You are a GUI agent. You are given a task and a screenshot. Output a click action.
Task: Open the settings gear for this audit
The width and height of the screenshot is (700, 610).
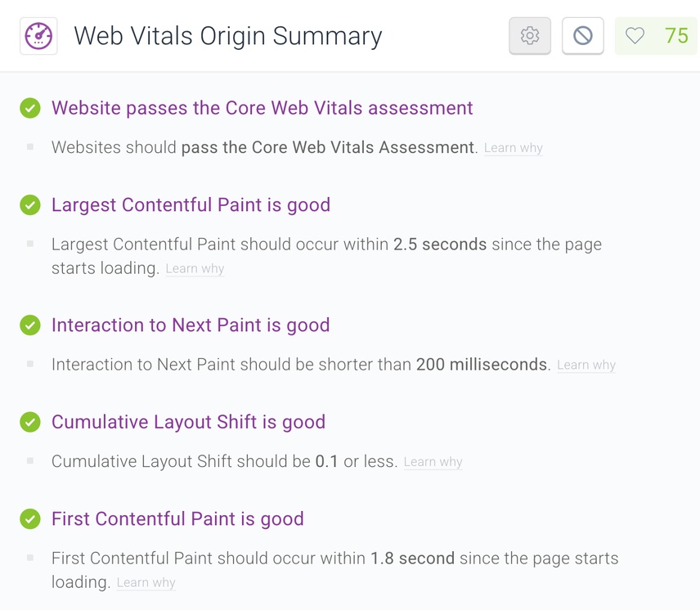pos(529,36)
